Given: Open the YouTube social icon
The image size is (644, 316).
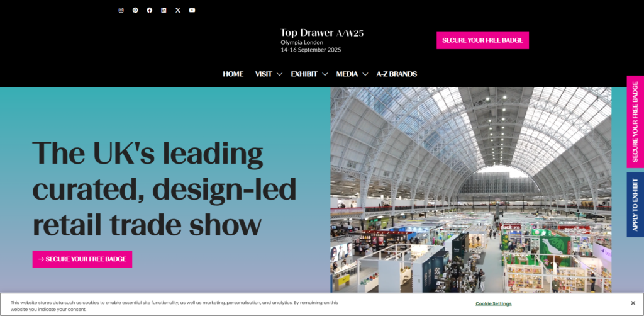Looking at the screenshot, I should pos(192,10).
